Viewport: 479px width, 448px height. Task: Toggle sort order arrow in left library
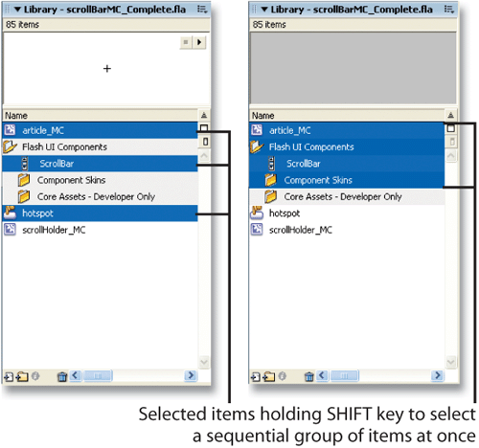pyautogui.click(x=204, y=116)
